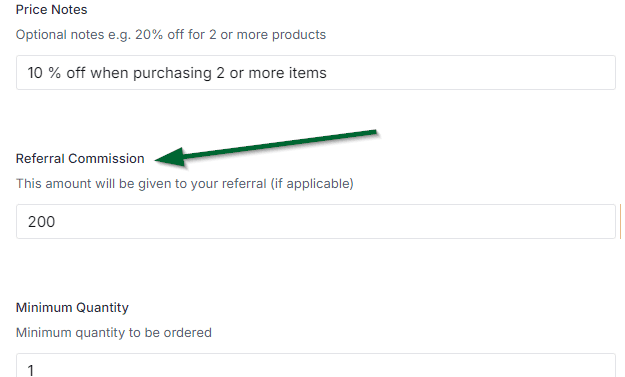Click the green arrow's pointed head
The width and height of the screenshot is (625, 377).
click(x=169, y=158)
